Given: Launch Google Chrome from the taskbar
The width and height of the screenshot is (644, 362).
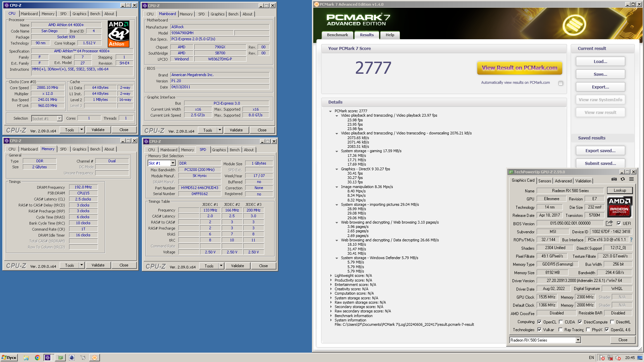Looking at the screenshot, I should (x=37, y=358).
